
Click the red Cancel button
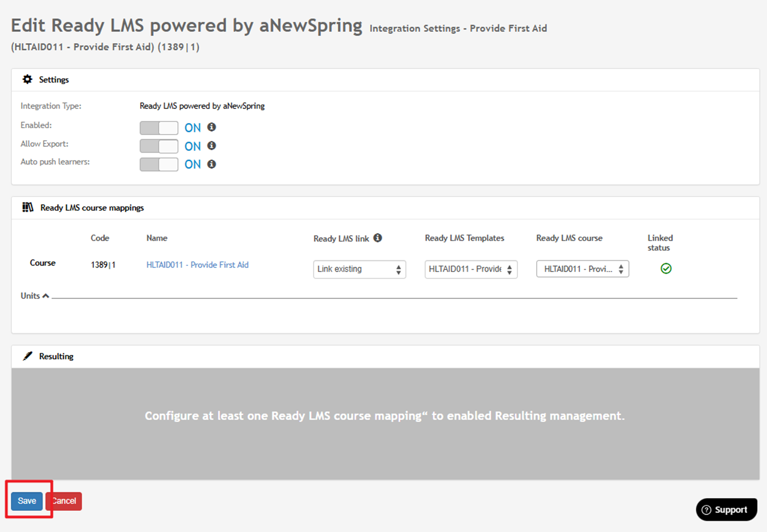(64, 501)
